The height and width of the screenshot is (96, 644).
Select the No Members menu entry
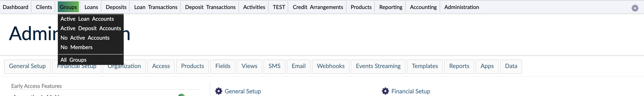76,47
